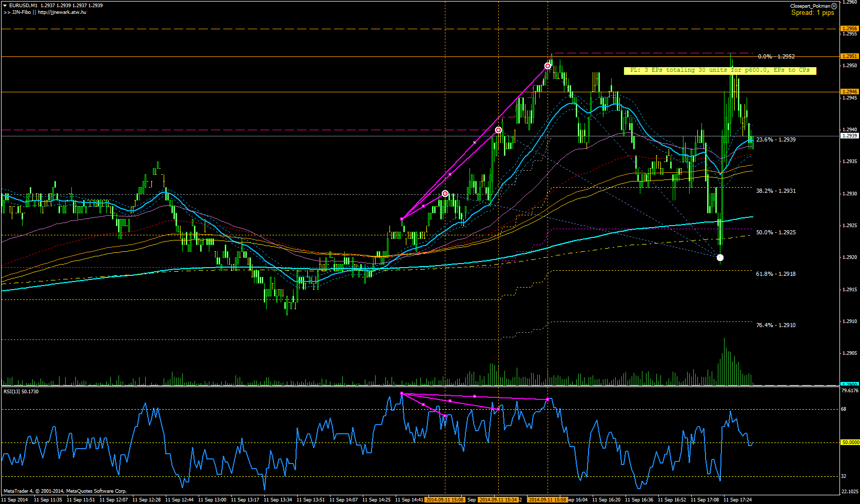The width and height of the screenshot is (860, 504).
Task: Click the Fibonacci '61.8% - 1.2918' level label
Action: 776,274
